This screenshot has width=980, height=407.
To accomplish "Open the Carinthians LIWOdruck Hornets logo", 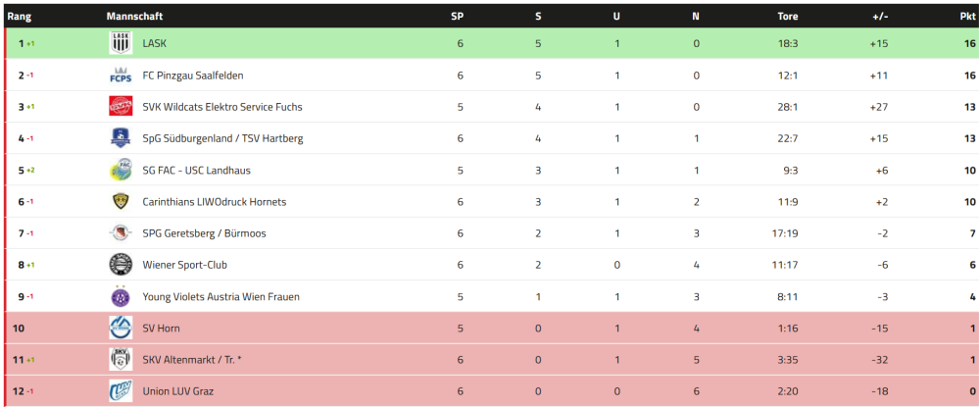I will pyautogui.click(x=121, y=202).
